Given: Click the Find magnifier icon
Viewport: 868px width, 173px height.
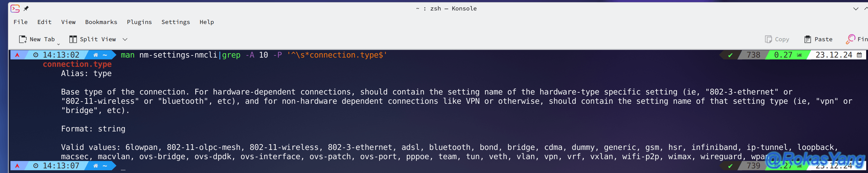Looking at the screenshot, I should coord(851,39).
